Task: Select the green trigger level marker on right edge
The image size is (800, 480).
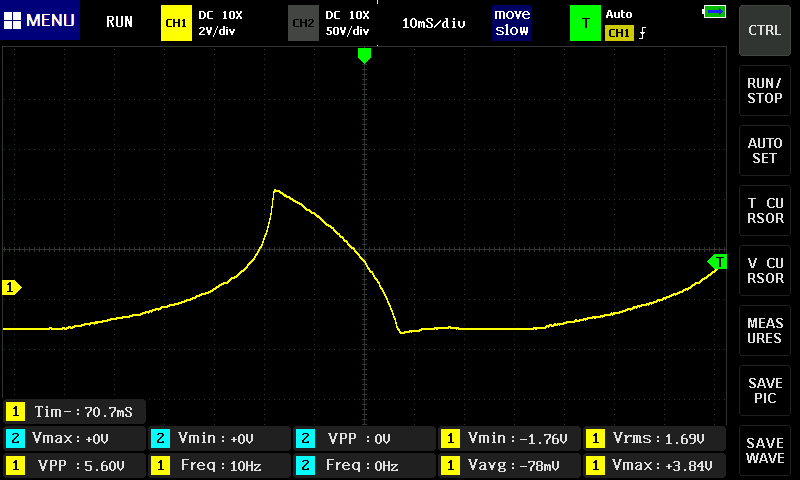Action: point(718,262)
